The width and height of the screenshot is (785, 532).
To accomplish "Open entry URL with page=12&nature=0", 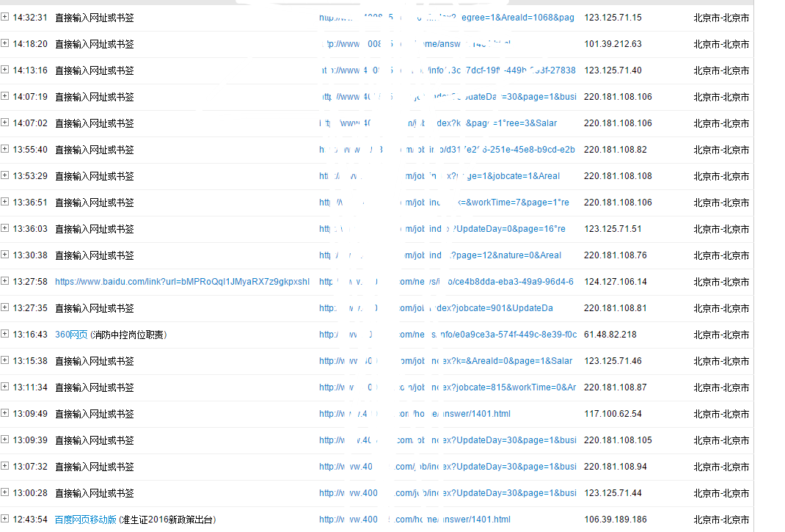I will [440, 255].
